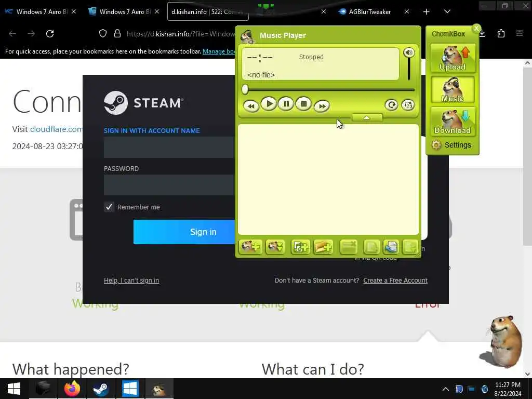
Task: Open ChomikBox Settings
Action: [x=451, y=145]
